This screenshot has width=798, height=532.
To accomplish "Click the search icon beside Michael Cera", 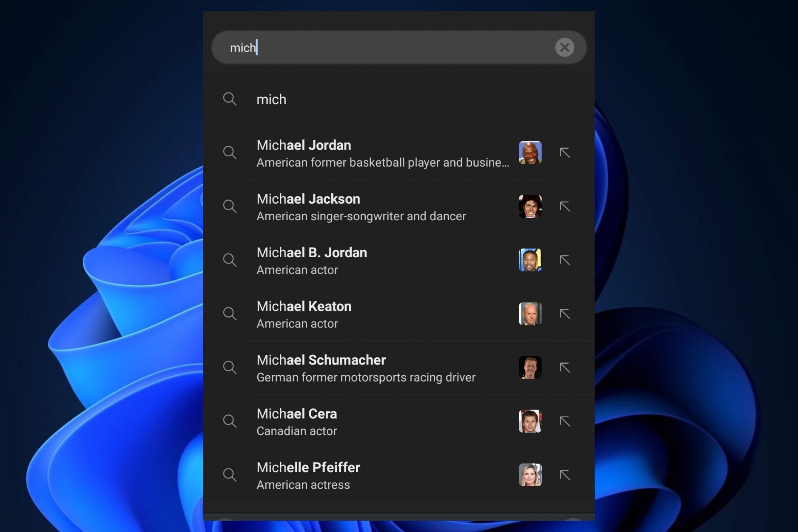I will tap(230, 421).
